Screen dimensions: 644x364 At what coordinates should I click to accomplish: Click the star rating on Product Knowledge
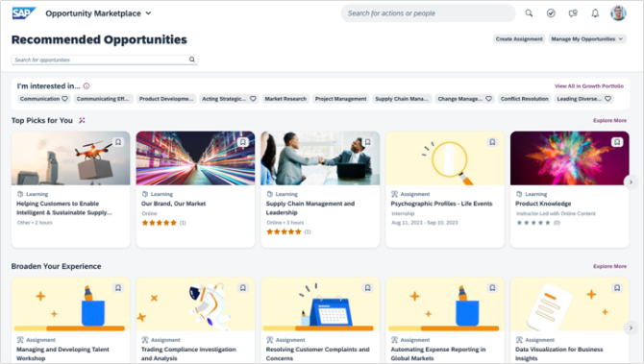pyautogui.click(x=533, y=223)
